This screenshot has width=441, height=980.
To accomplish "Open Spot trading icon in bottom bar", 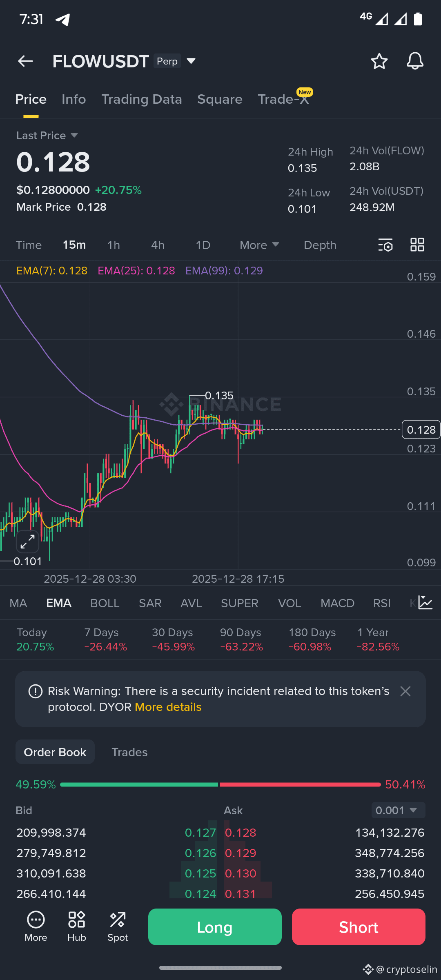I will 118,927.
